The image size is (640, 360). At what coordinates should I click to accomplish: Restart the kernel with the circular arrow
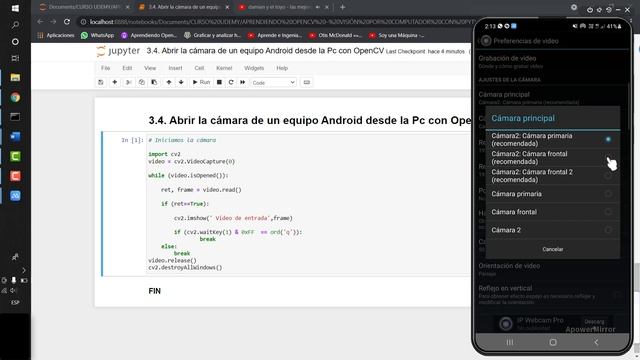pos(231,82)
